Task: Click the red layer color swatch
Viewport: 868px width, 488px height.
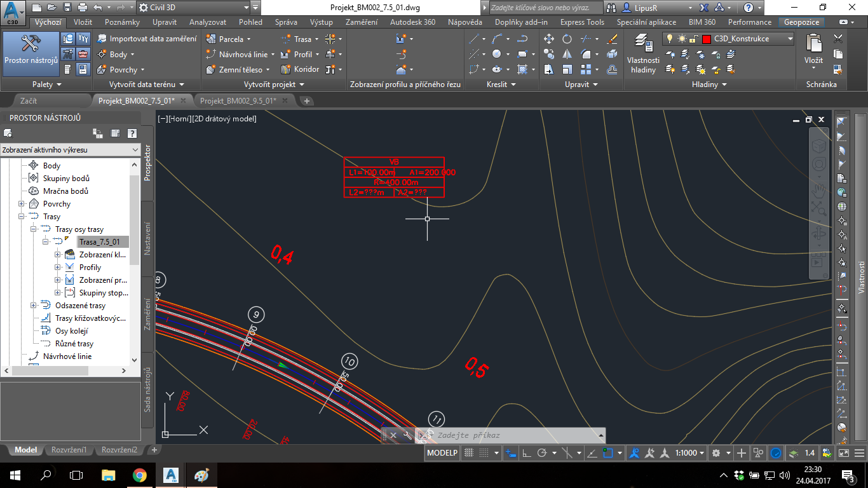Action: (x=706, y=39)
